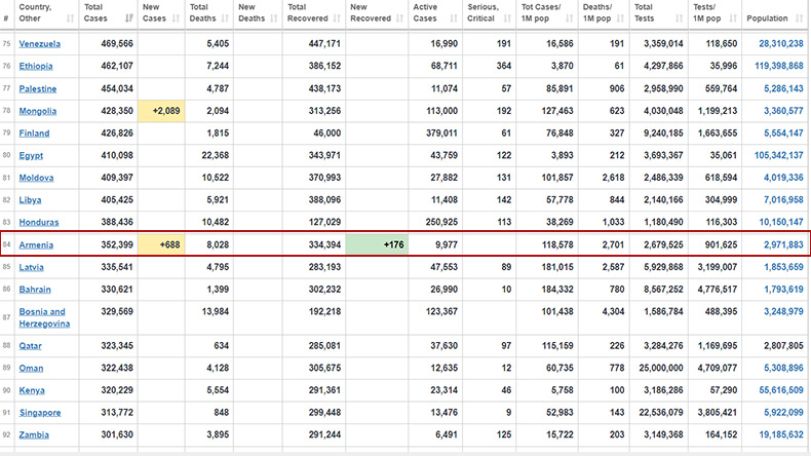This screenshot has width=811, height=456.
Task: Sort by New Recovered column arrow icon
Action: pos(400,19)
